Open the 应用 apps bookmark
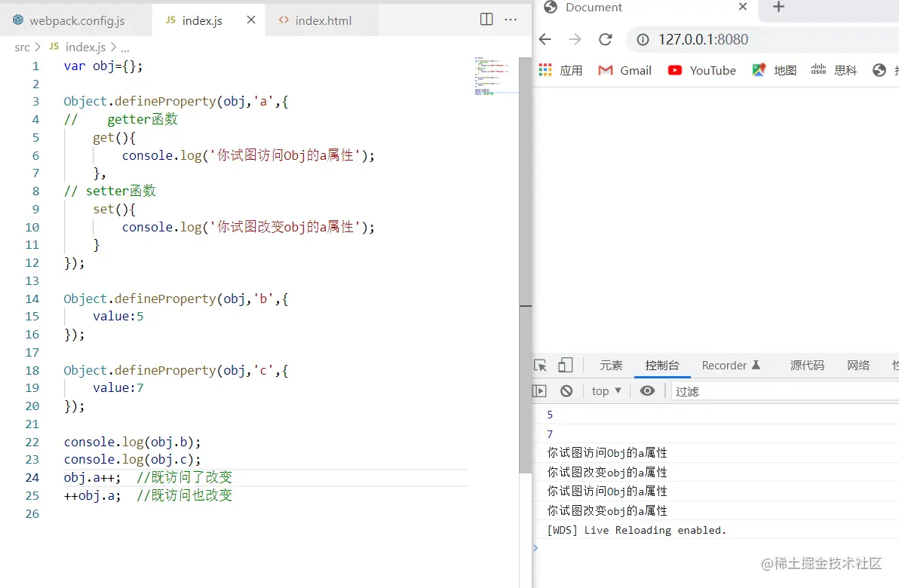Screen dimensions: 899x588 [560, 71]
